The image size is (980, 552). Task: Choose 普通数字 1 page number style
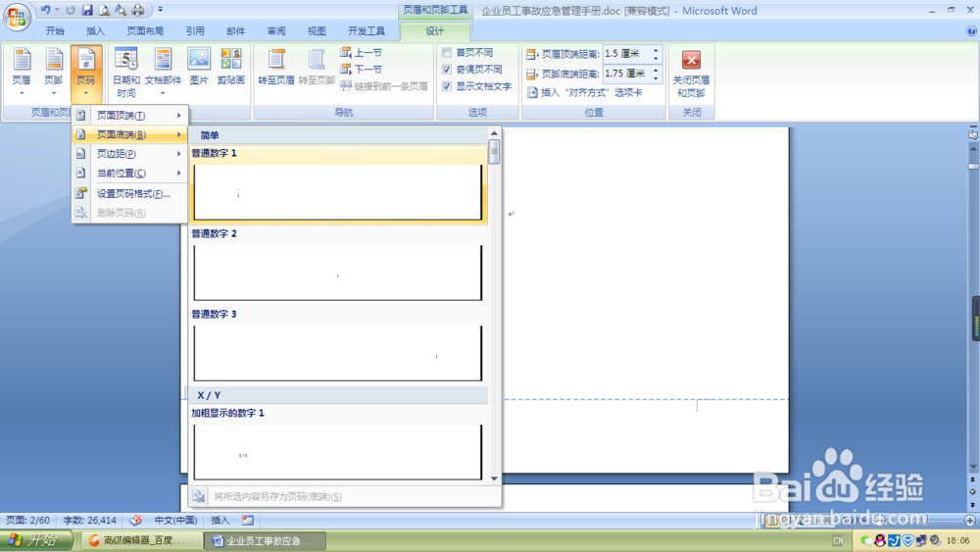pyautogui.click(x=337, y=185)
